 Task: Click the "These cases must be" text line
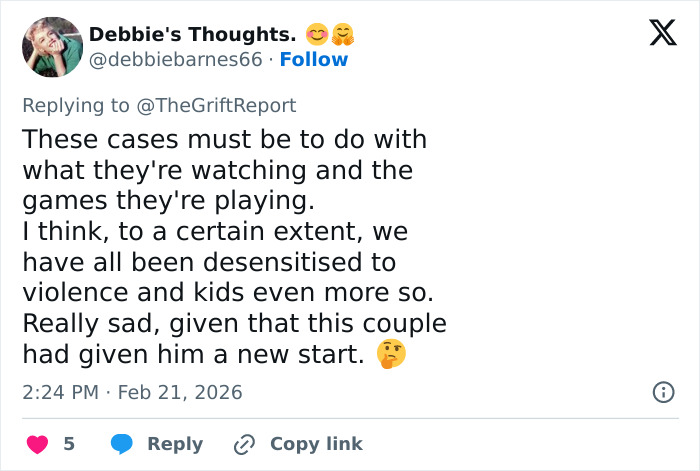[224, 138]
